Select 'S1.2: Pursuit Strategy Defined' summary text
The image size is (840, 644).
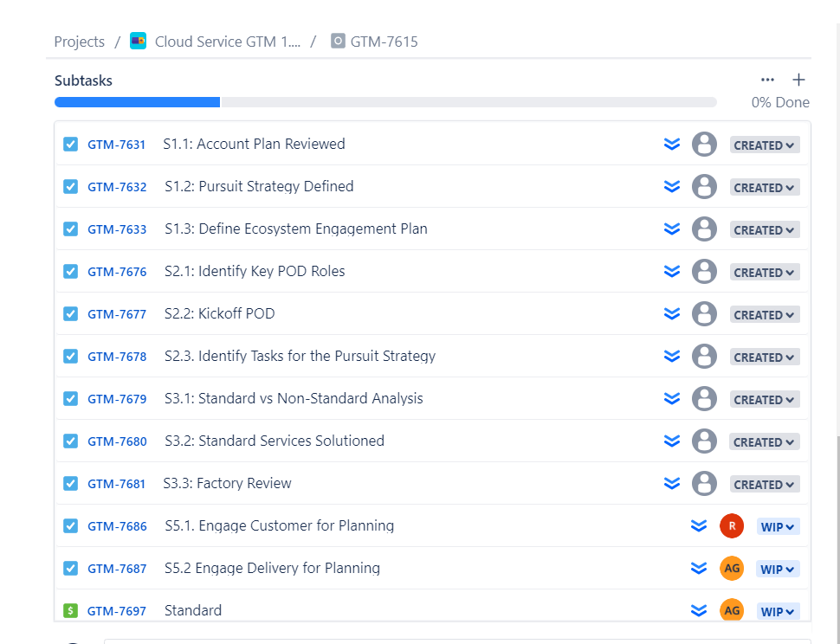tap(259, 186)
